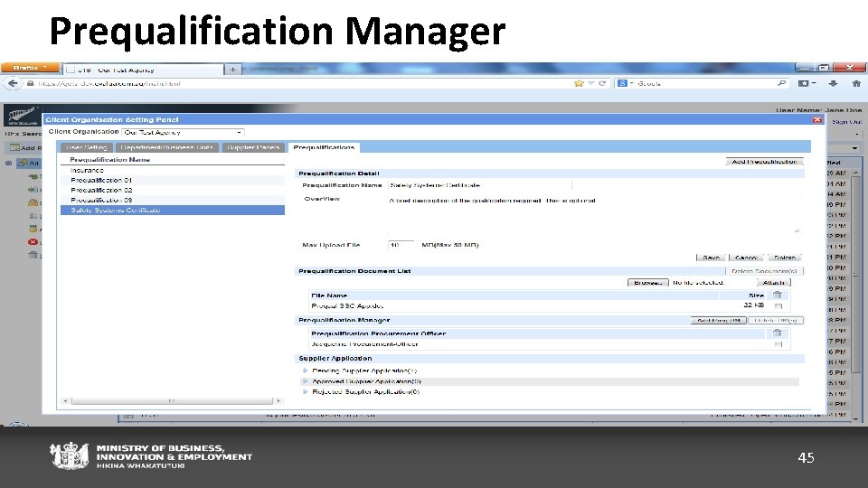
Task: Click the Attach button
Action: [773, 283]
